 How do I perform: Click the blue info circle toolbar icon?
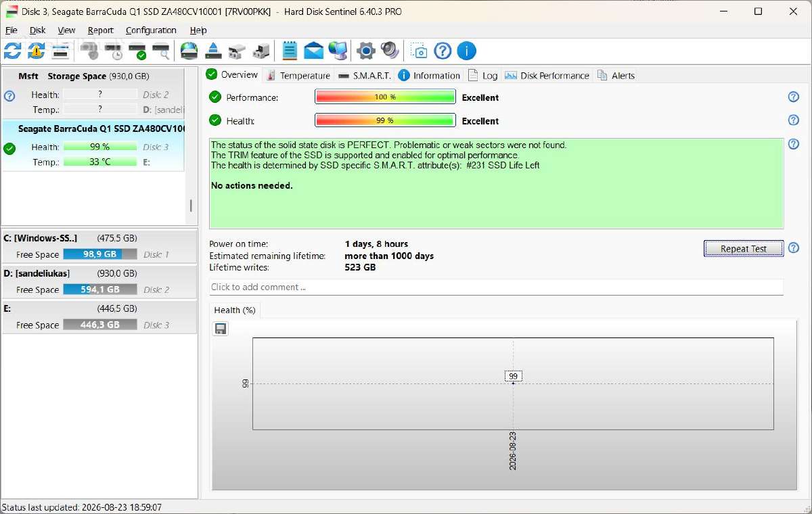click(x=466, y=51)
